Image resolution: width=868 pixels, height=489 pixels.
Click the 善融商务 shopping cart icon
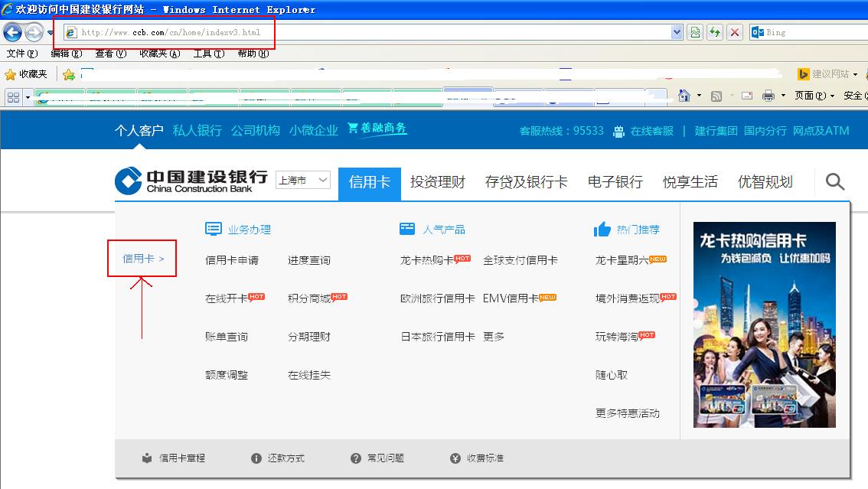click(353, 129)
